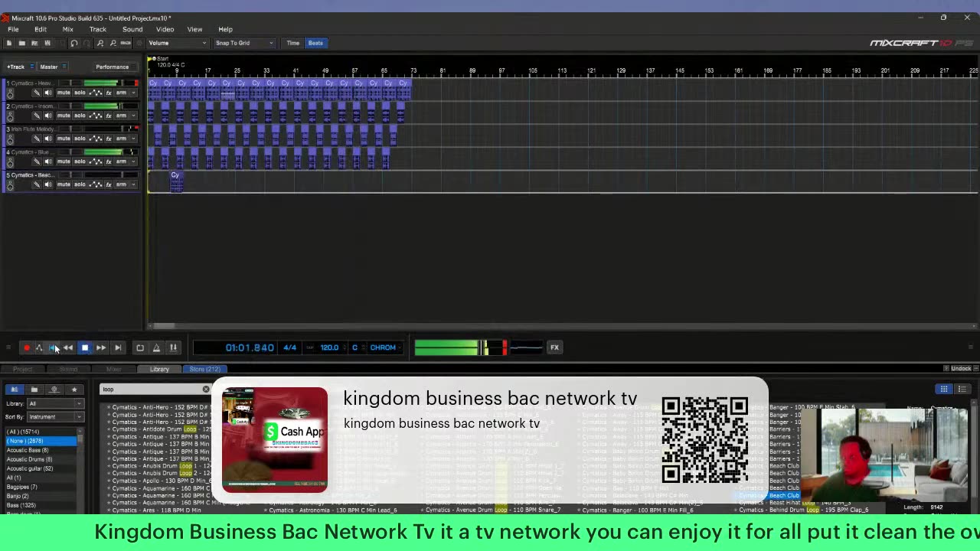Solo track 3 Irish Flute Melody
The image size is (980, 551).
[x=80, y=139]
